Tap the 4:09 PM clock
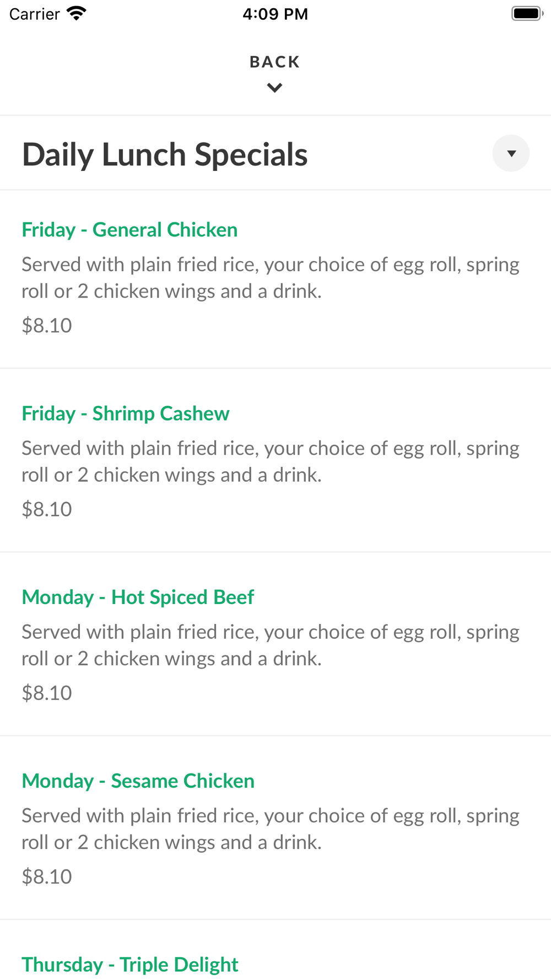 point(275,14)
